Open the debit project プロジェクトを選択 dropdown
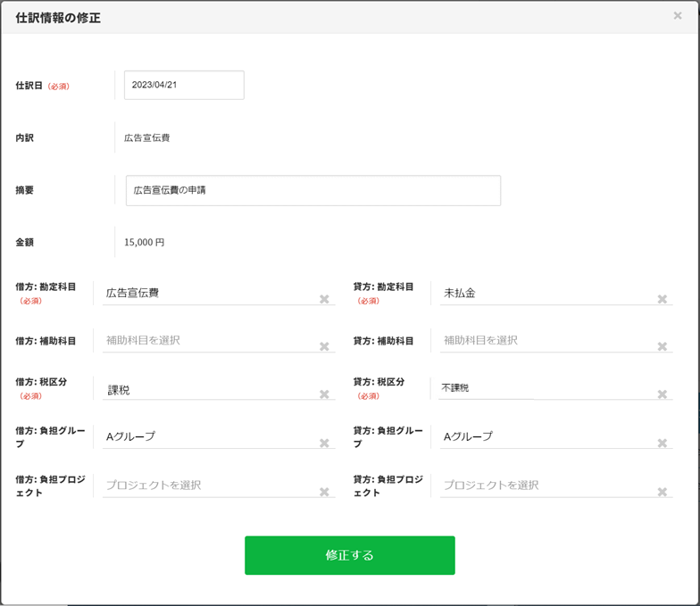 [205, 486]
